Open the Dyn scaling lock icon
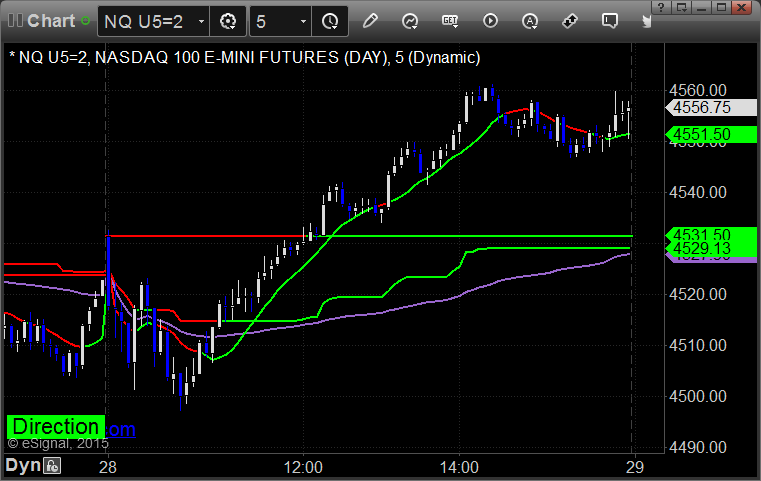Image resolution: width=761 pixels, height=481 pixels. click(52, 466)
